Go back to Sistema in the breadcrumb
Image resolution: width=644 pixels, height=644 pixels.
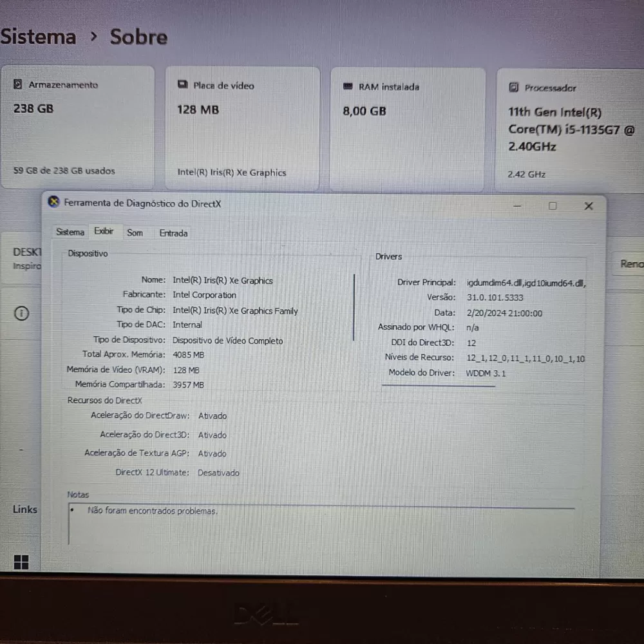[38, 37]
